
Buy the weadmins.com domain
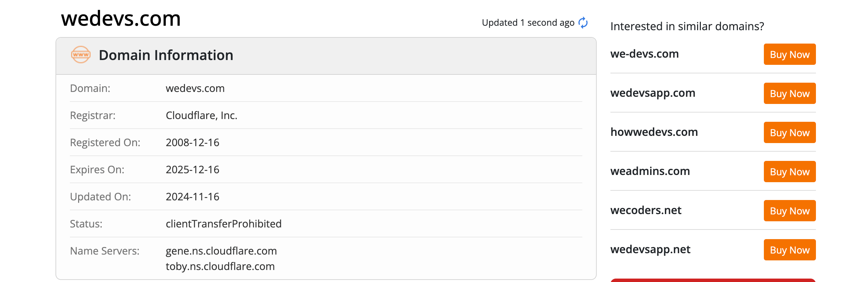click(x=790, y=172)
